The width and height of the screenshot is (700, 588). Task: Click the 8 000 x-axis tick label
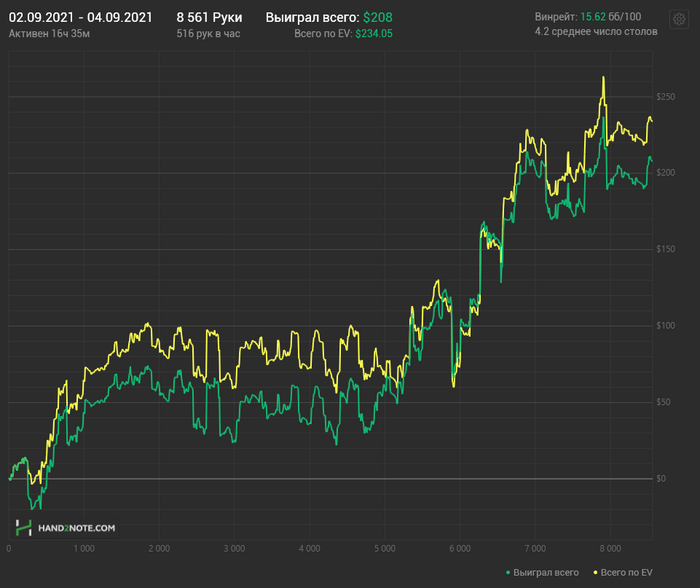(610, 549)
